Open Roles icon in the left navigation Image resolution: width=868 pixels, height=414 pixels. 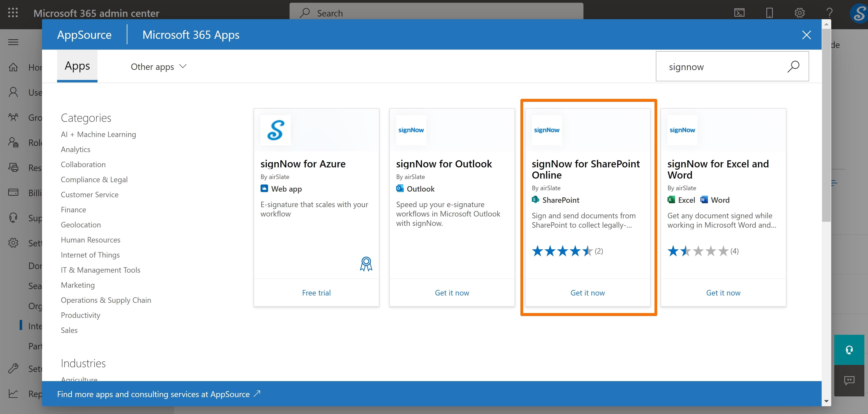(x=13, y=142)
